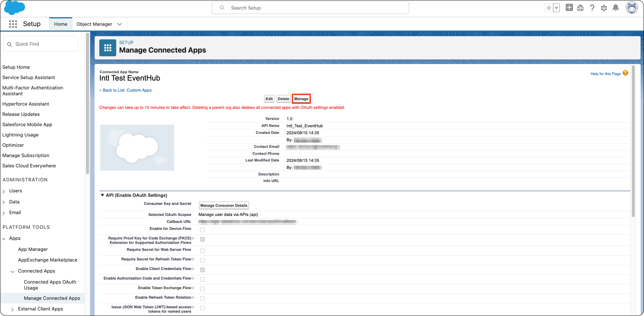Toggle Enable Authorization Code and Credentials Flow checkbox
Image resolution: width=644 pixels, height=316 pixels.
point(202,279)
